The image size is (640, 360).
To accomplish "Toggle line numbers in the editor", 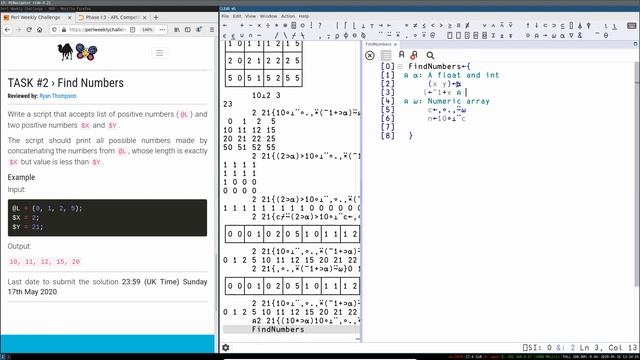I will 386,55.
